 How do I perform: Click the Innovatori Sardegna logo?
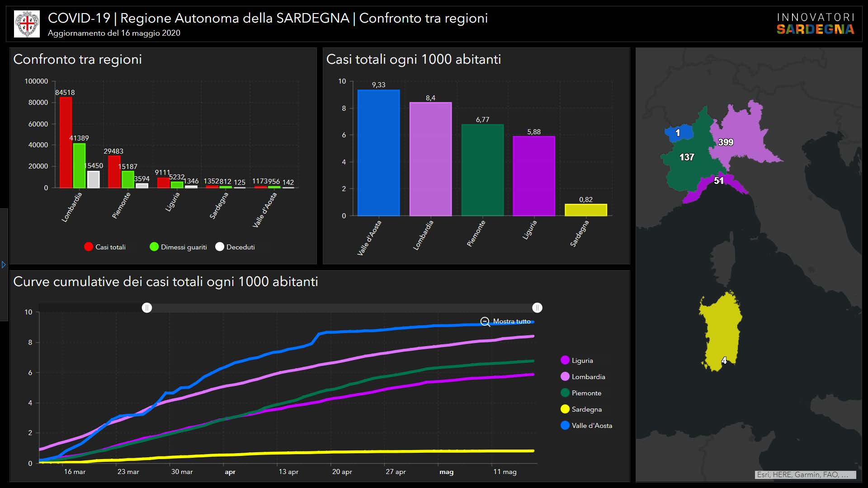(x=815, y=24)
